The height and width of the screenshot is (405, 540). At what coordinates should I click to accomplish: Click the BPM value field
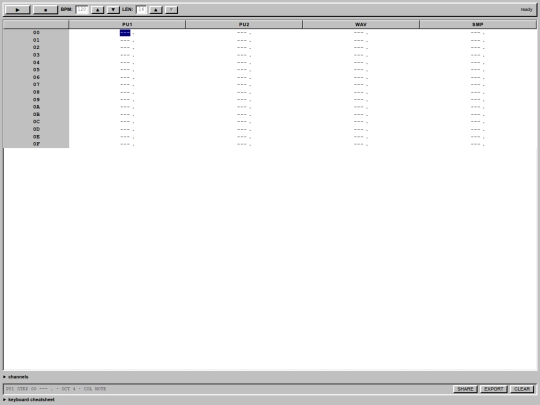coord(82,10)
